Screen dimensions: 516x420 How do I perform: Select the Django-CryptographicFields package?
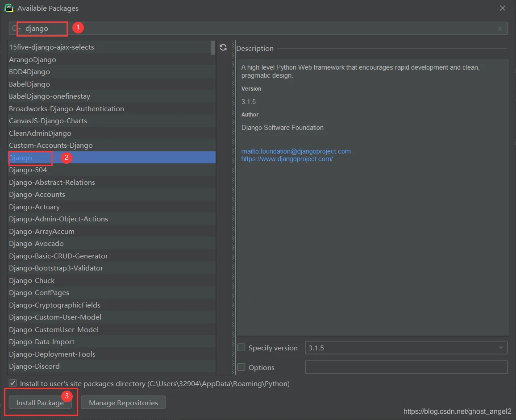point(112,305)
